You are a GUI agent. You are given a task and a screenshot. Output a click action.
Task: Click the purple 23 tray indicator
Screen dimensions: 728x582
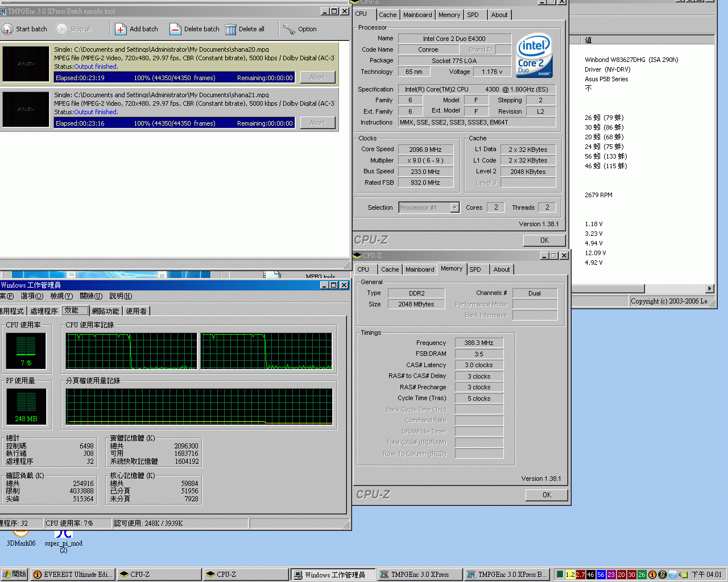click(611, 575)
